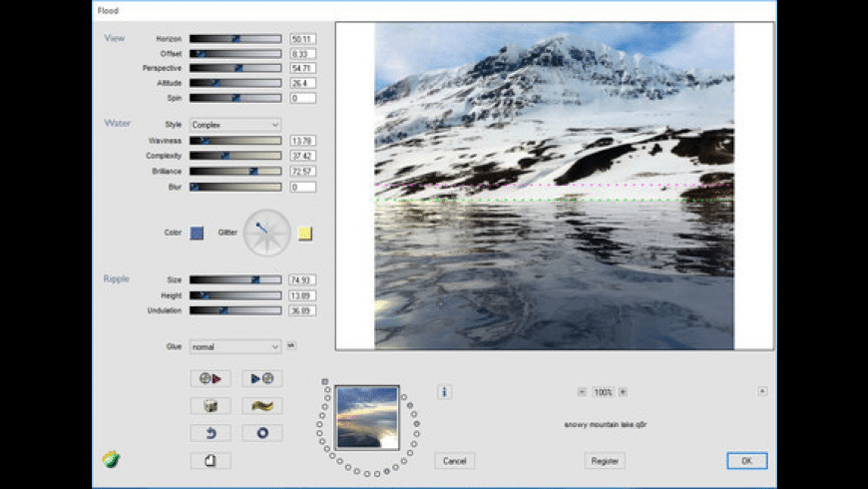Viewport: 868px width, 489px height.
Task: Click the Perspective slider
Action: 235,68
